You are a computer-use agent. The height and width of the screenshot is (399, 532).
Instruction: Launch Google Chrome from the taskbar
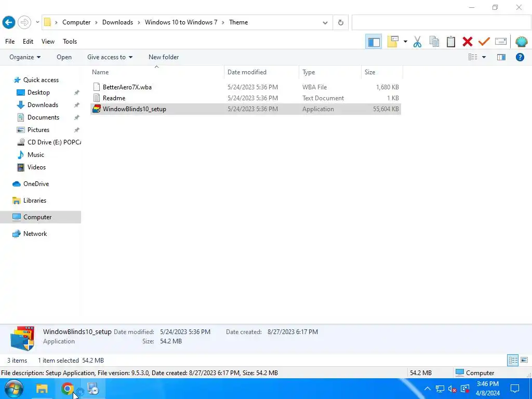[67, 389]
